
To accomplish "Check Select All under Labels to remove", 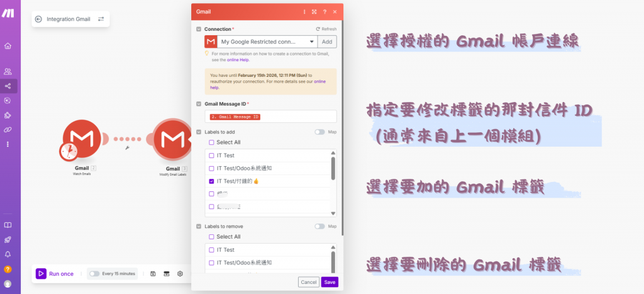I will click(x=211, y=237).
